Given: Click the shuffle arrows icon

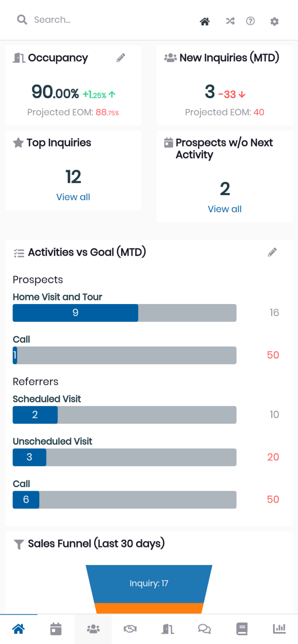Looking at the screenshot, I should (230, 21).
